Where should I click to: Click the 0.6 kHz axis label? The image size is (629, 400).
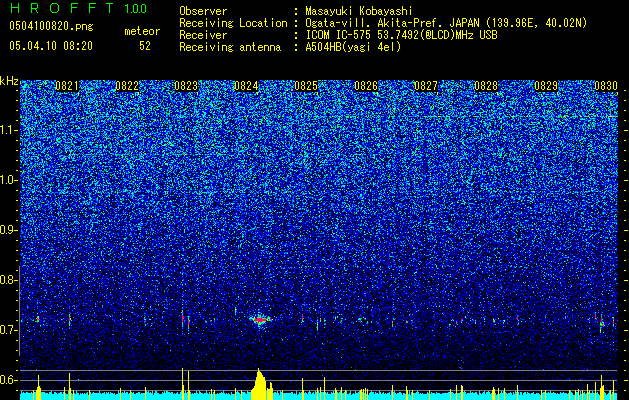click(x=8, y=380)
